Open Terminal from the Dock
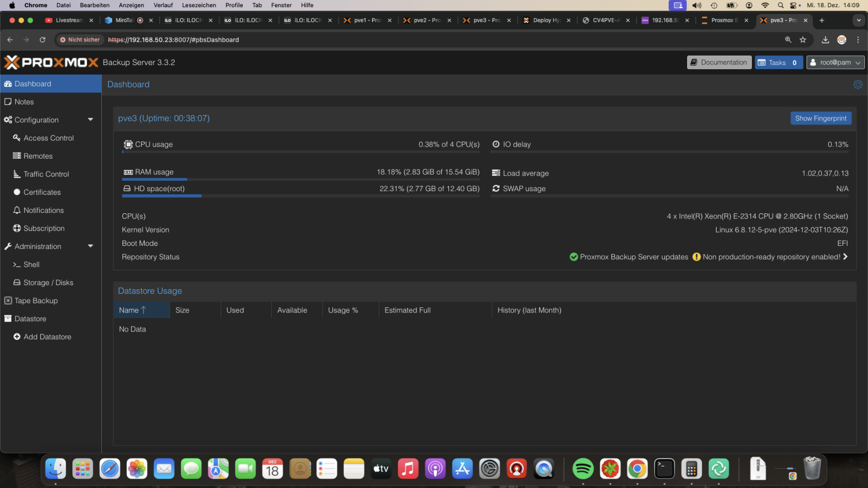This screenshot has height=488, width=868. coord(664,469)
